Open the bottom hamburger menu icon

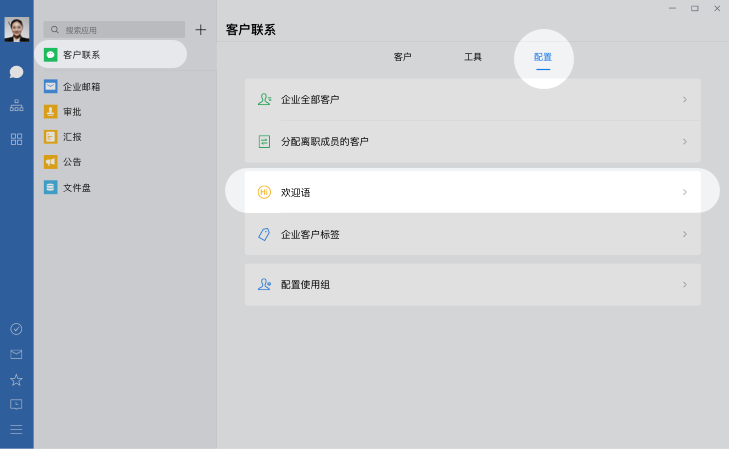[x=16, y=429]
